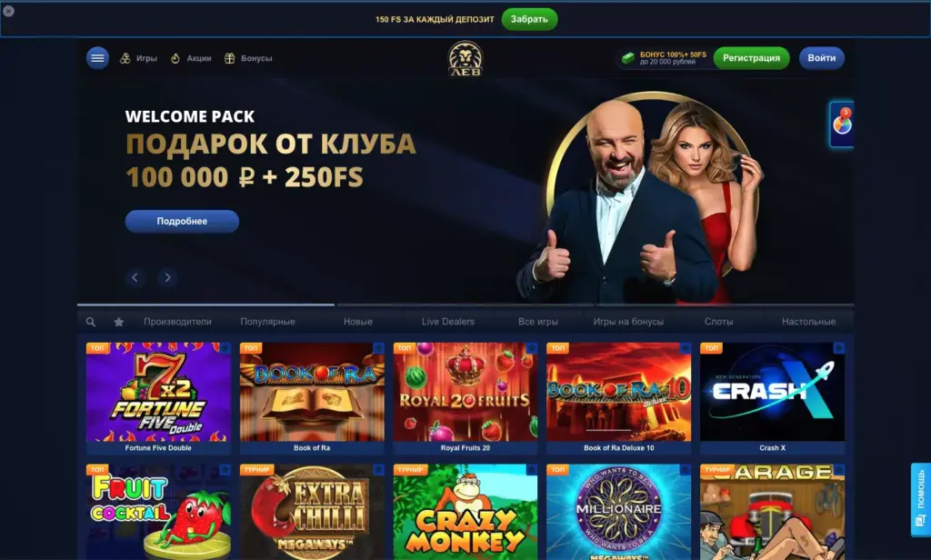The height and width of the screenshot is (560, 931).
Task: Add Book of Ra to favorites
Action: point(378,348)
